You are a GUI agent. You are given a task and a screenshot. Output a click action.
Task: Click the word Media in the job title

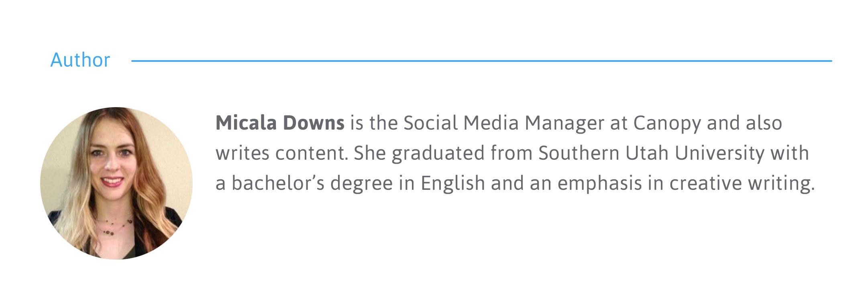(491, 123)
